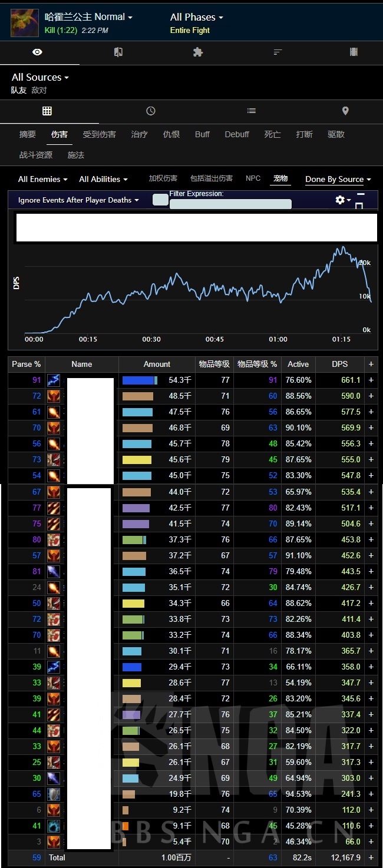
Task: Switch to the events list view icon
Action: (x=252, y=111)
